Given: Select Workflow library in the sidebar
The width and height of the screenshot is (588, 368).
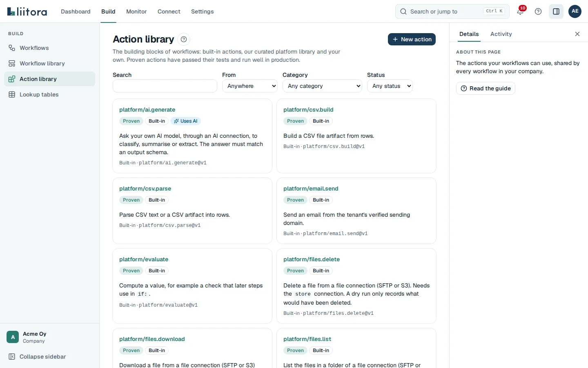Looking at the screenshot, I should point(49,63).
